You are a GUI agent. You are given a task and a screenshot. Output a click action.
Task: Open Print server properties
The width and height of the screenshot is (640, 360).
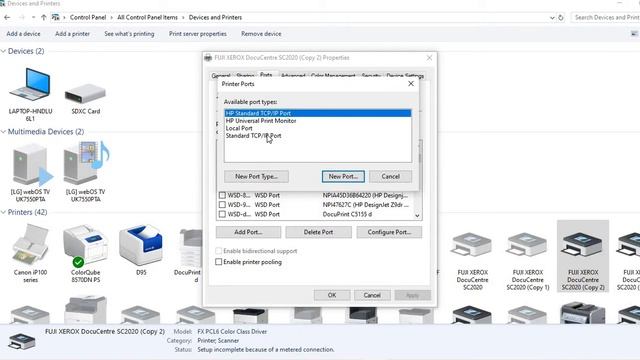point(198,34)
